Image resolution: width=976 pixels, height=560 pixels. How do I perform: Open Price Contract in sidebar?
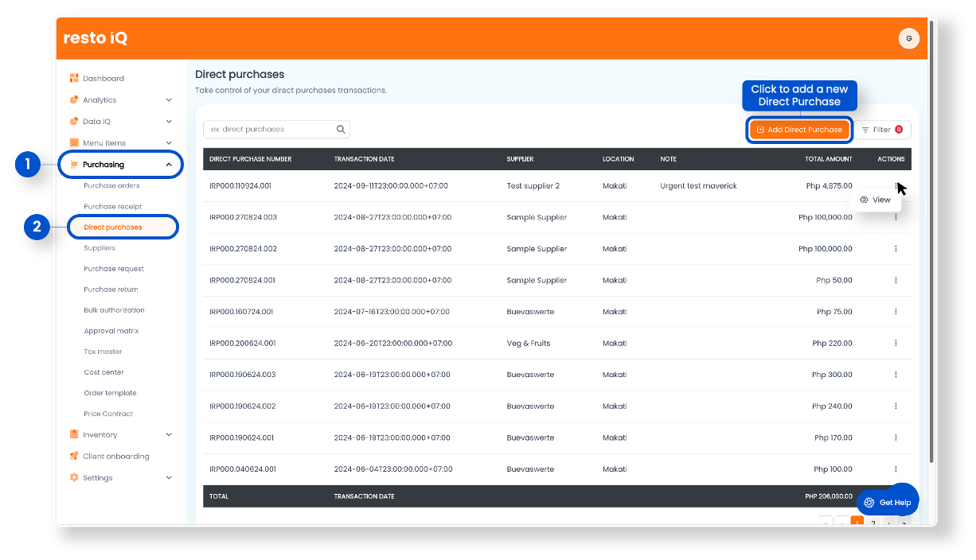click(x=108, y=414)
